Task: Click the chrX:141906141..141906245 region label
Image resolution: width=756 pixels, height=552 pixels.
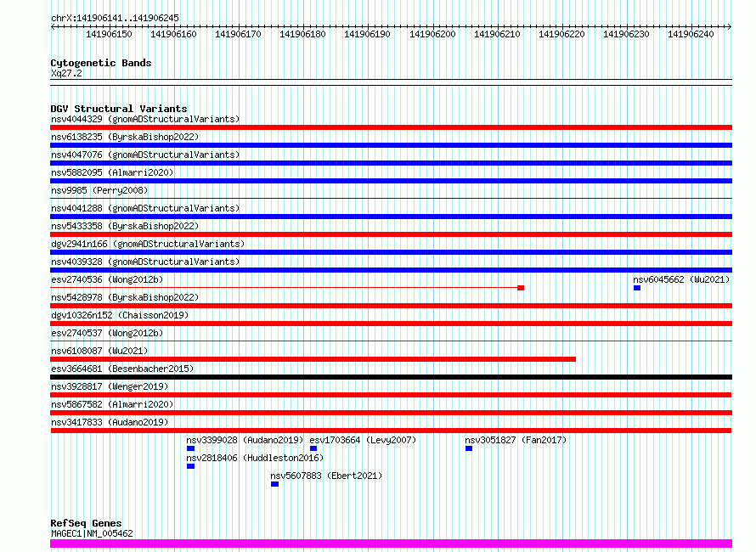Action: [x=115, y=19]
